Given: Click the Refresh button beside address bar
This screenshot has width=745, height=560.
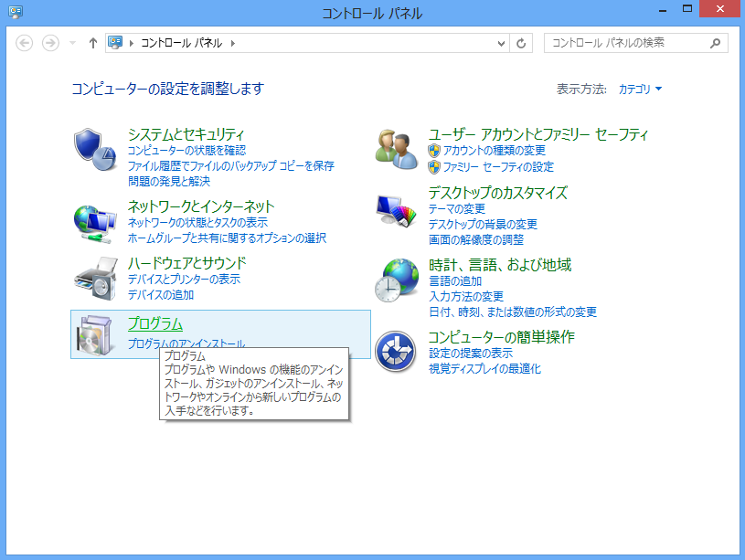Looking at the screenshot, I should pos(521,43).
